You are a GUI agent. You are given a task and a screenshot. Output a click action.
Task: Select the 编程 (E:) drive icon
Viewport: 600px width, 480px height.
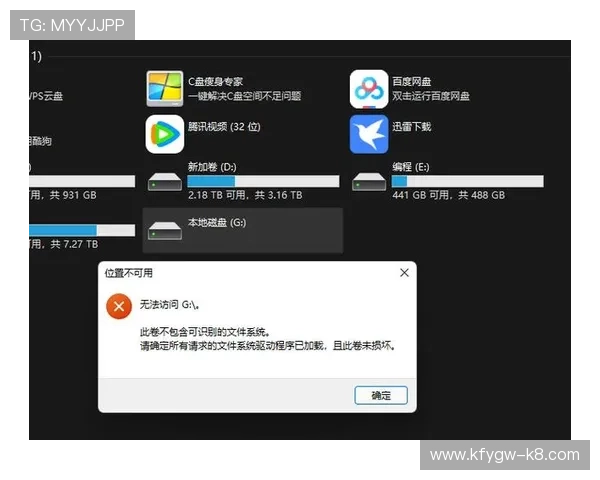pyautogui.click(x=369, y=181)
